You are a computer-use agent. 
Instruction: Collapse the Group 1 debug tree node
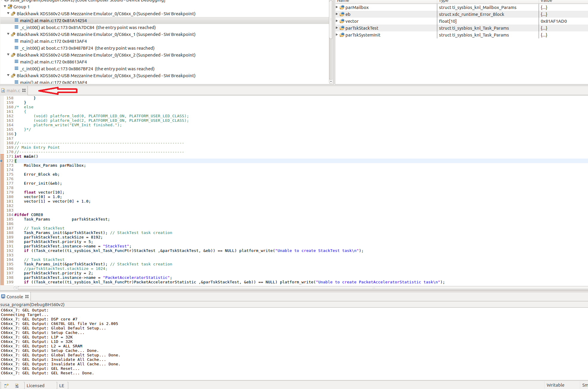point(5,6)
